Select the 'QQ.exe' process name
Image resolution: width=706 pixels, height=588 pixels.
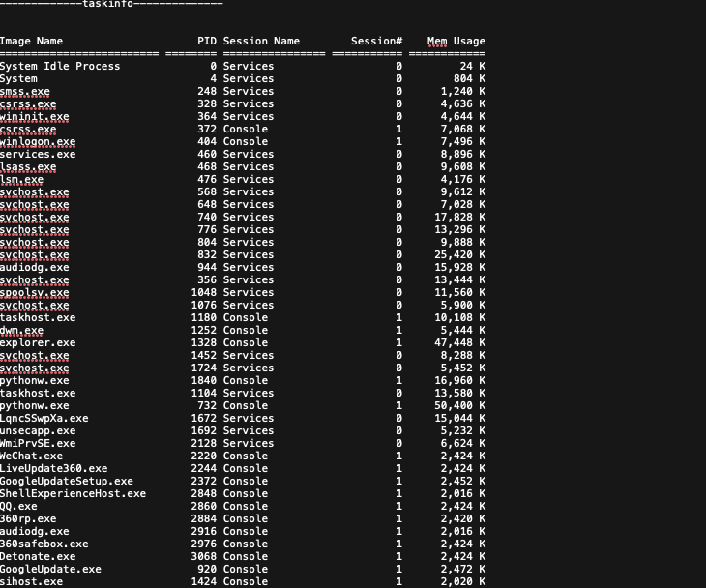[18, 507]
